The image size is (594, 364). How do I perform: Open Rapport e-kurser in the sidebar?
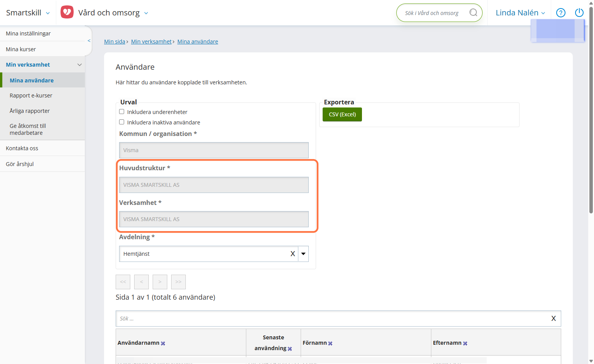[31, 96]
